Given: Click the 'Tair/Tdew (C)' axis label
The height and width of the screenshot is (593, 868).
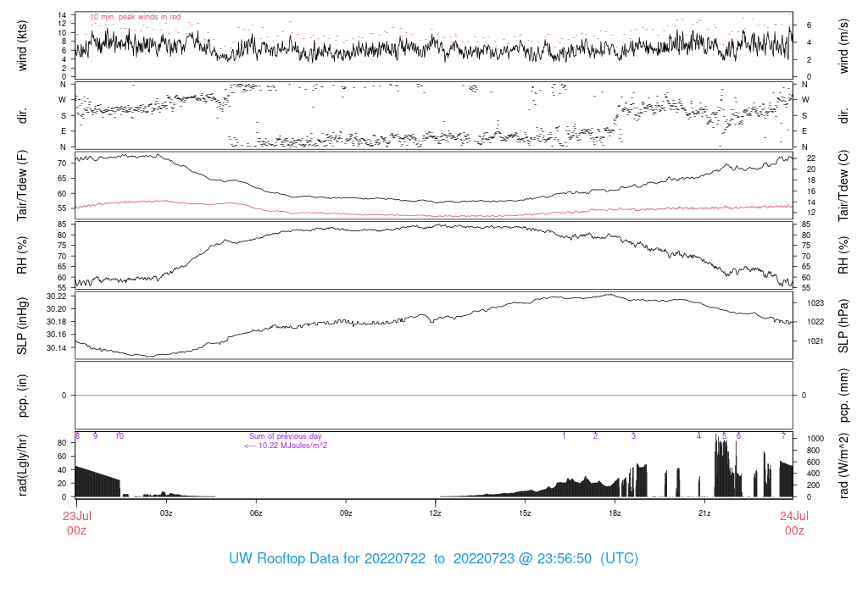Looking at the screenshot, I should click(x=843, y=186).
